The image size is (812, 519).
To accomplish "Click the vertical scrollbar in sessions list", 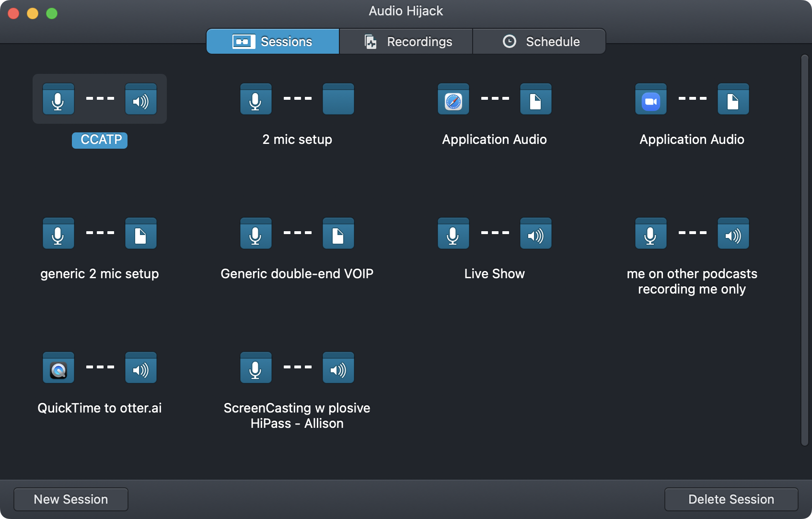I will (804, 249).
